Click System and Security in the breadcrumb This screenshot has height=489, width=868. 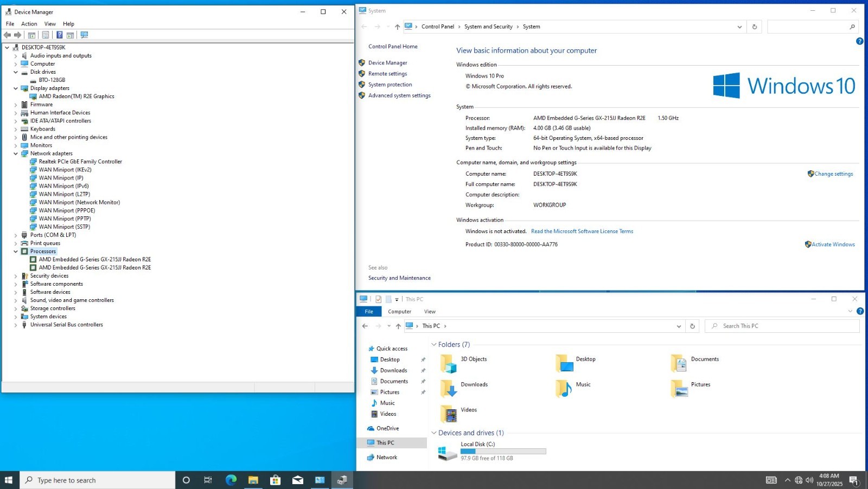pos(488,27)
